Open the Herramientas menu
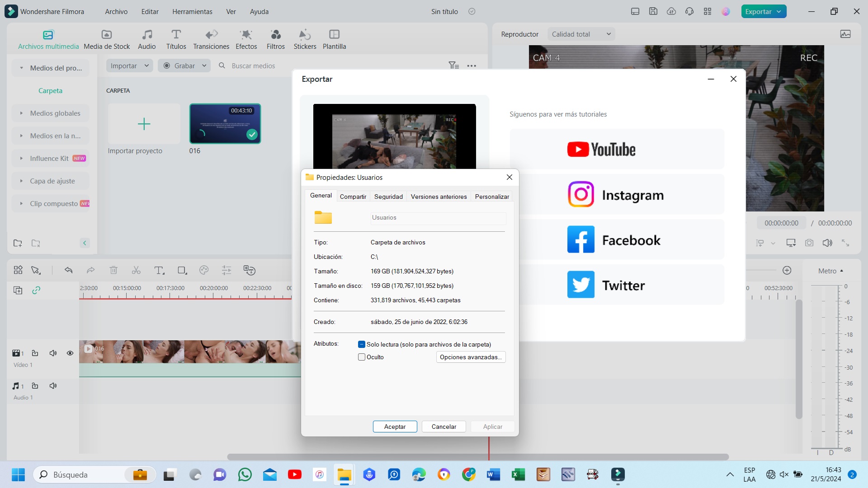Screen dimensions: 868x488 coord(192,11)
